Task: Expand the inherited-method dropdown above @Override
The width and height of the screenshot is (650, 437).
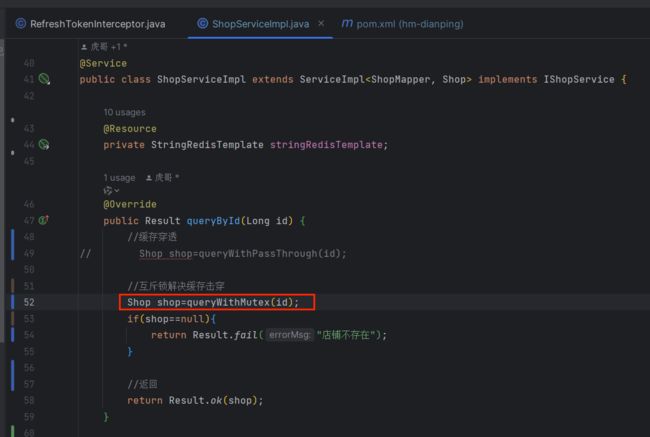Action: click(111, 190)
